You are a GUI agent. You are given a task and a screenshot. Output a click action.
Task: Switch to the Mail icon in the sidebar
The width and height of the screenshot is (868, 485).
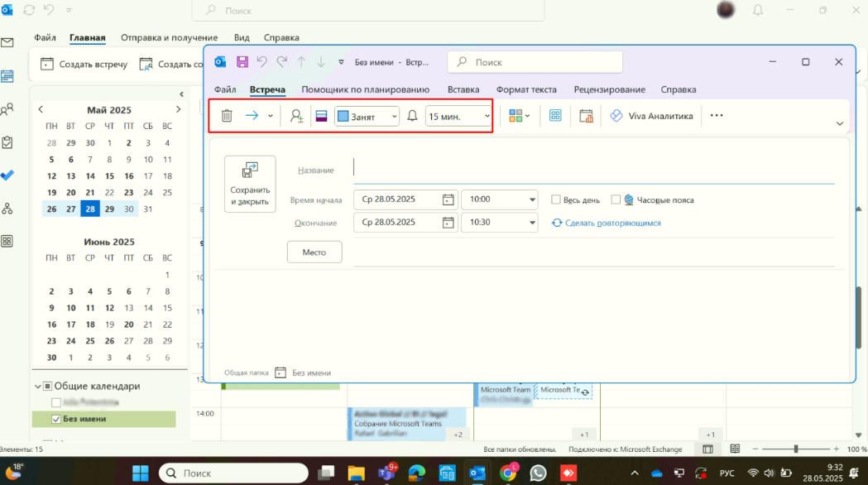(x=9, y=41)
